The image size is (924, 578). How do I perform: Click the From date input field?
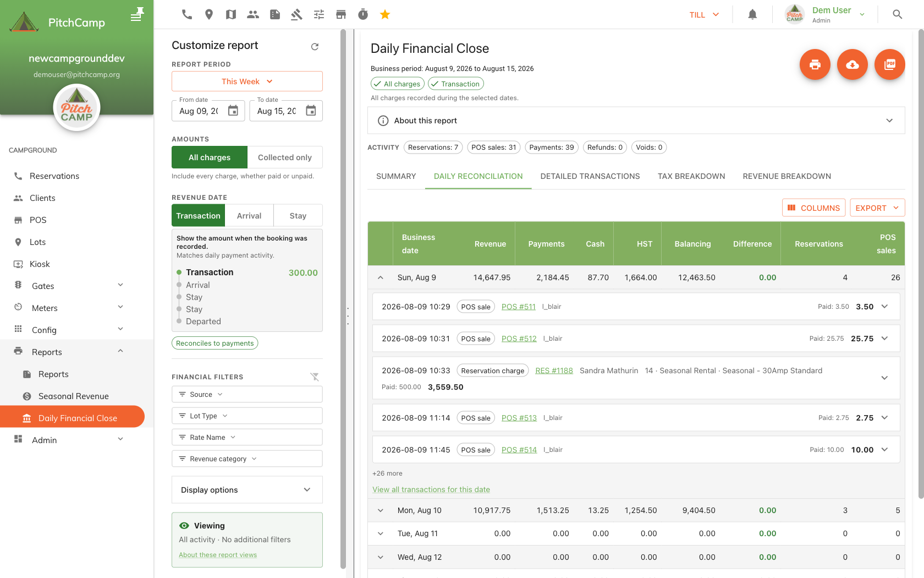click(208, 111)
